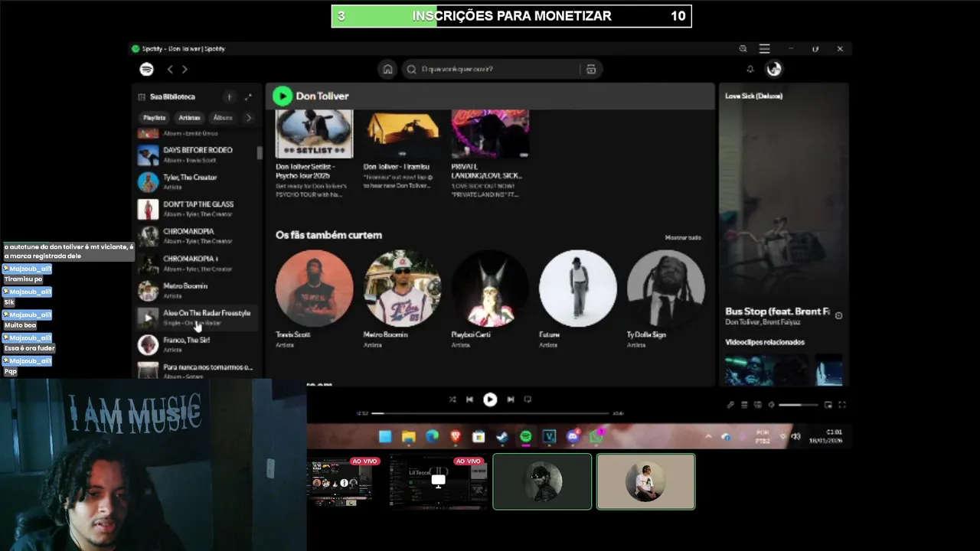Open the connect to a device icon

(758, 405)
